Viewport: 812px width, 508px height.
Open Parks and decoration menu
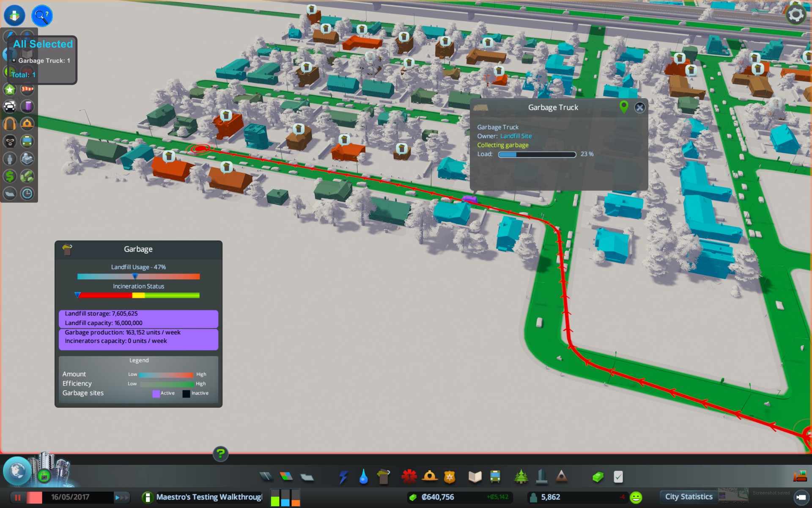[x=521, y=477]
